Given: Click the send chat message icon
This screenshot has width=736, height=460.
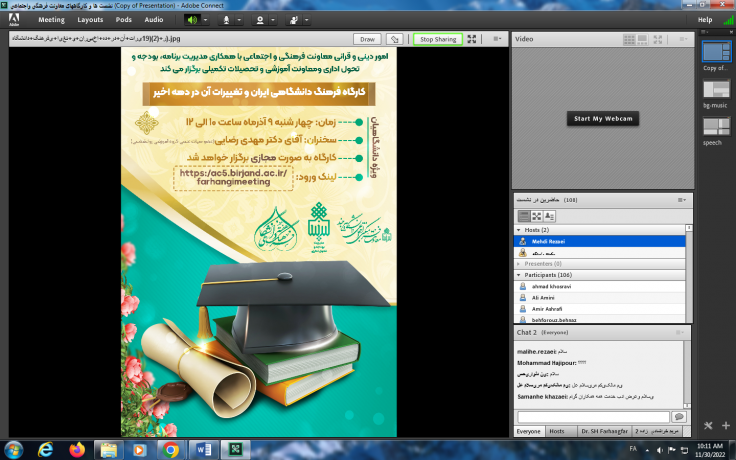Looking at the screenshot, I should click(679, 416).
